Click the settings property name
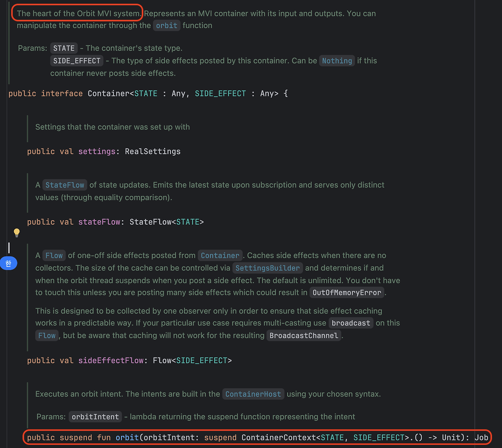The image size is (502, 448). pyautogui.click(x=97, y=151)
